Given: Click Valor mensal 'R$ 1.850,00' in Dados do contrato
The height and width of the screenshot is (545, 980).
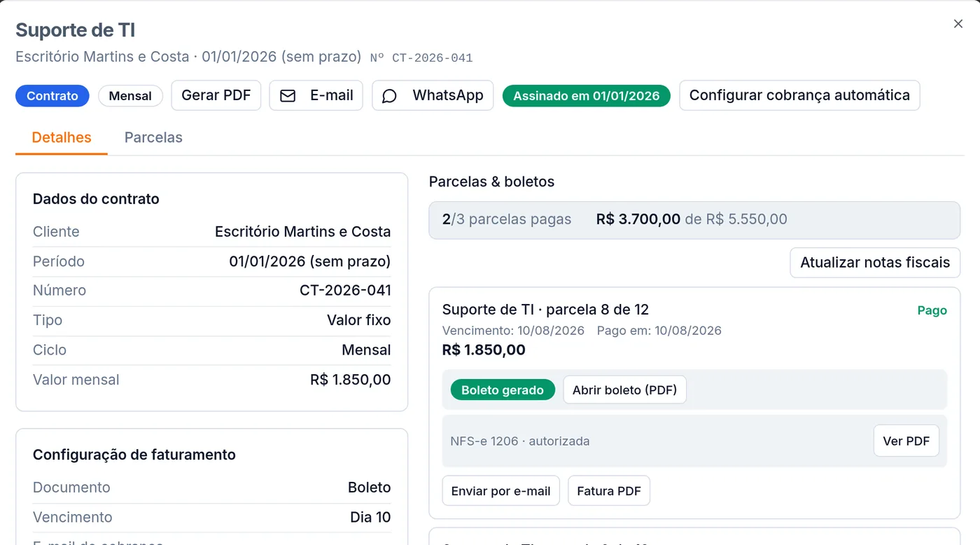Looking at the screenshot, I should click(351, 380).
